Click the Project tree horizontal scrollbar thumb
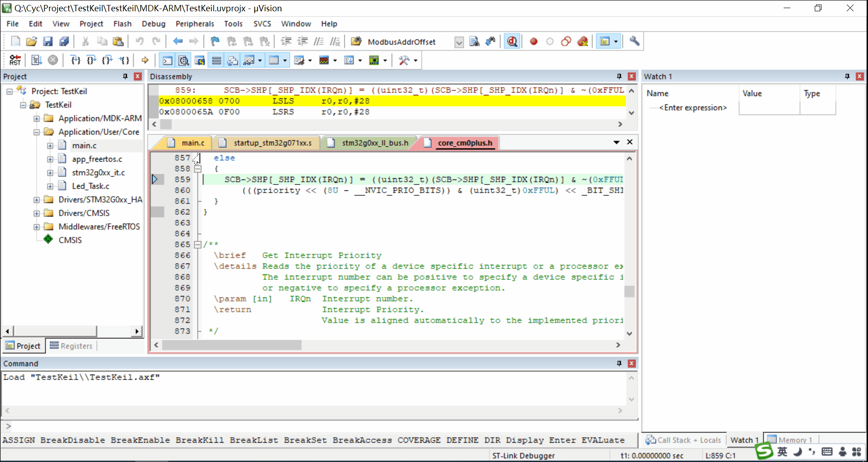This screenshot has width=868, height=462. 55,331
